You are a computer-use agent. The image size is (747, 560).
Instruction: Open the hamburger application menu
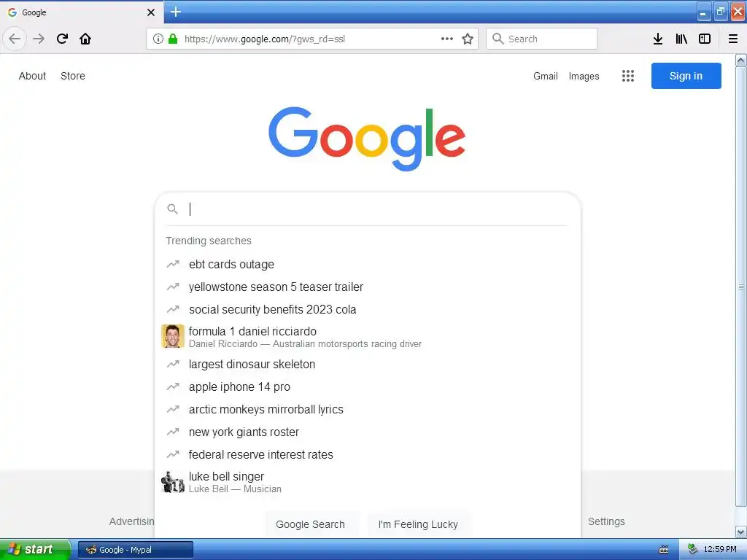pyautogui.click(x=733, y=39)
